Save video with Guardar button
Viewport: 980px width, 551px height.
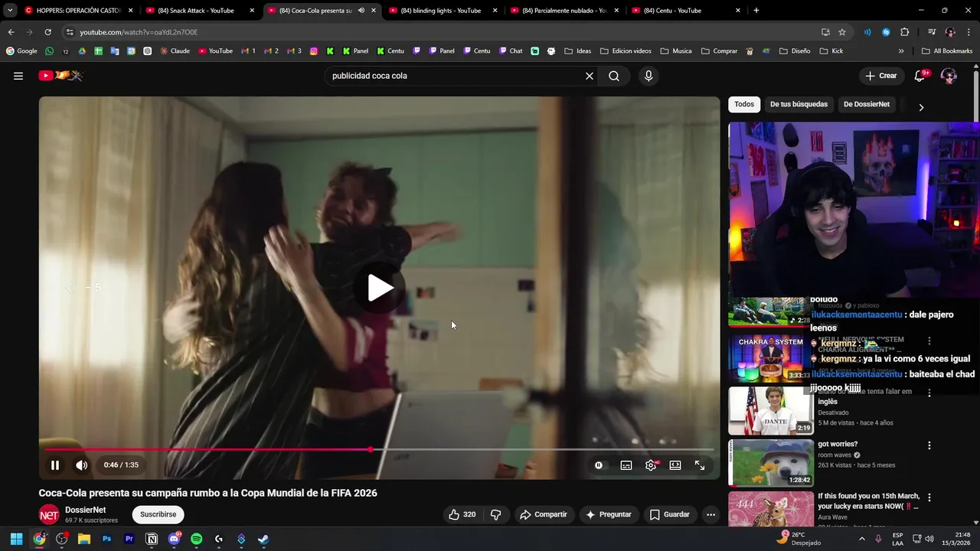pos(670,514)
